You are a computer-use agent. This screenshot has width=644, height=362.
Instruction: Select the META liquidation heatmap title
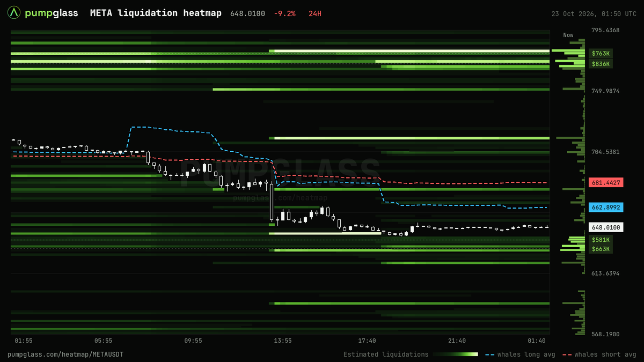tap(156, 13)
